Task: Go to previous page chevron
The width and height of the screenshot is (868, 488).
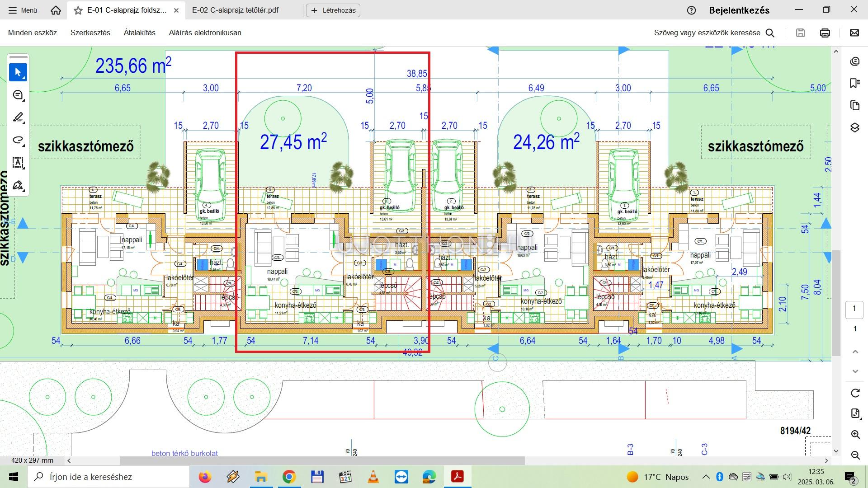Action: (855, 352)
